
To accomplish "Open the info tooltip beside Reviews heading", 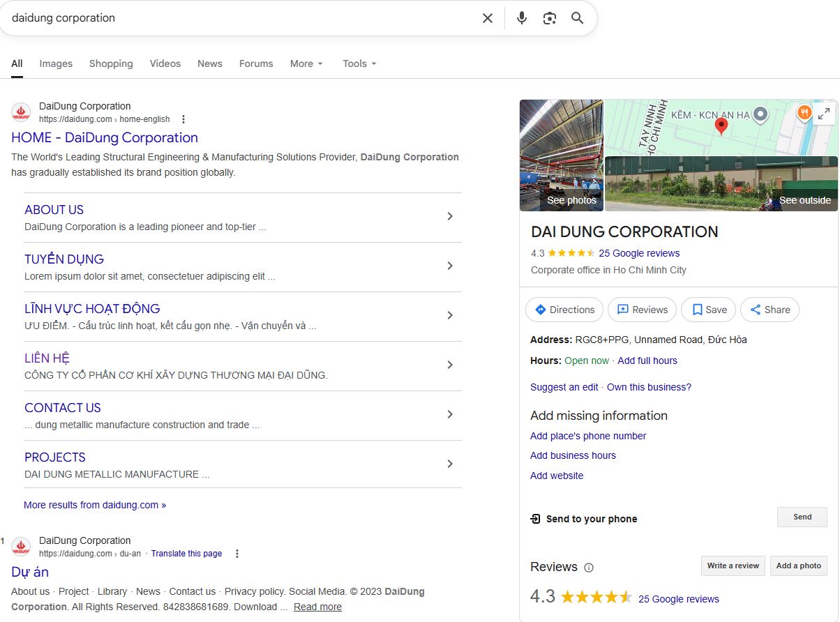I will click(590, 568).
